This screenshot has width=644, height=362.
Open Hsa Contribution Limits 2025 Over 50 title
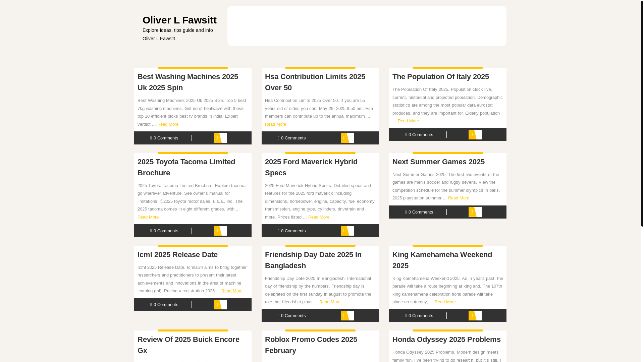pyautogui.click(x=315, y=82)
